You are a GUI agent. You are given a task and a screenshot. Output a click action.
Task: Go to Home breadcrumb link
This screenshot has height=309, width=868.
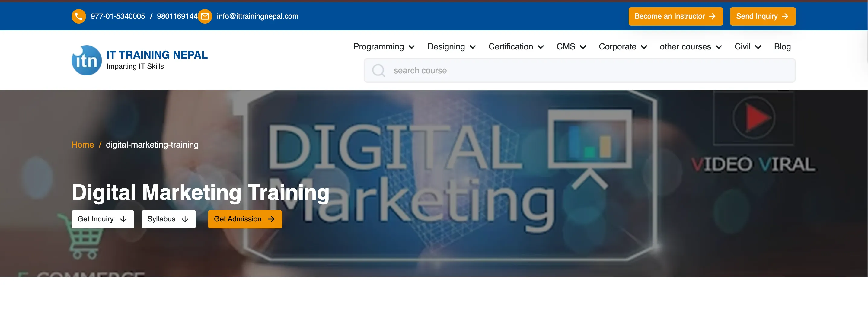tap(83, 145)
